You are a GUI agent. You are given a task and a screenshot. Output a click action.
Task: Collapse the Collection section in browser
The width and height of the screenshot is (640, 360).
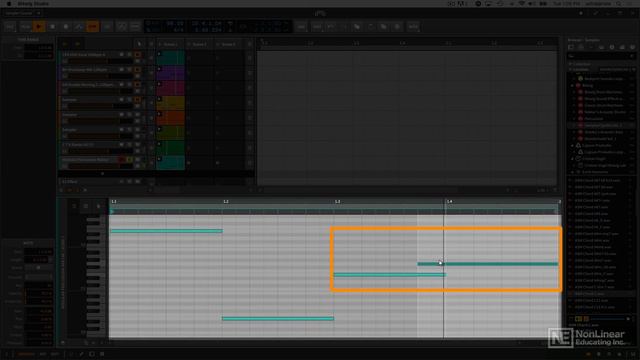[571, 64]
